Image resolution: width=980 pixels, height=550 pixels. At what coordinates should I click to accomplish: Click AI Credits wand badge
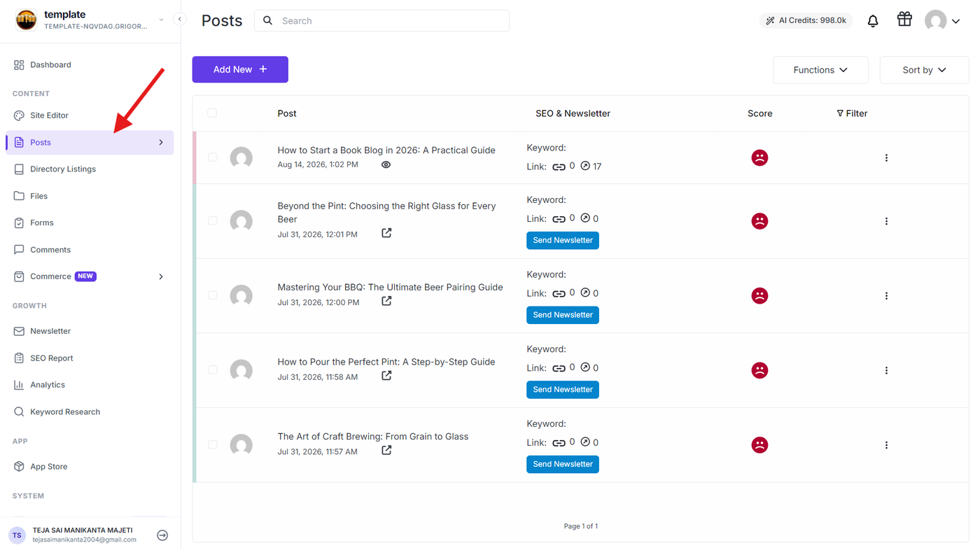(806, 21)
